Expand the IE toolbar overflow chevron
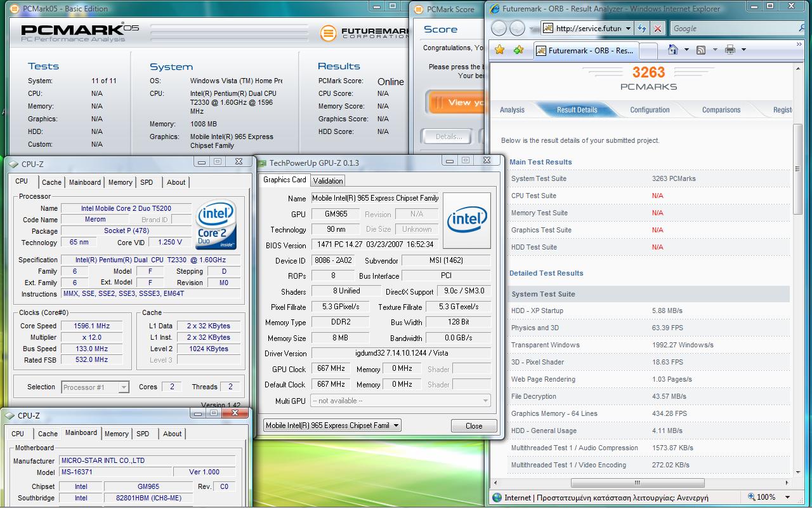 [x=799, y=44]
